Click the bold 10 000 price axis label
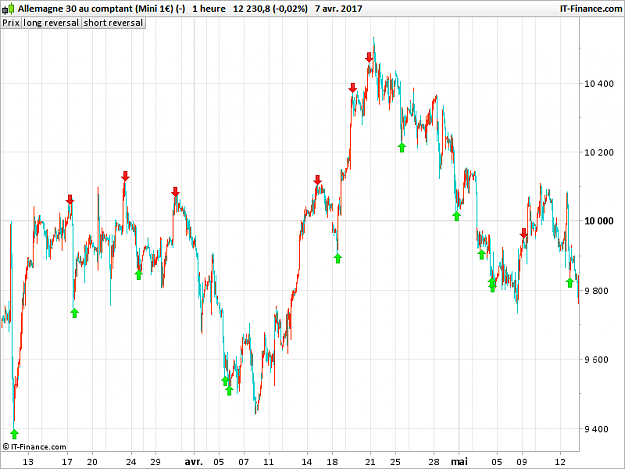The image size is (625, 469). click(599, 221)
